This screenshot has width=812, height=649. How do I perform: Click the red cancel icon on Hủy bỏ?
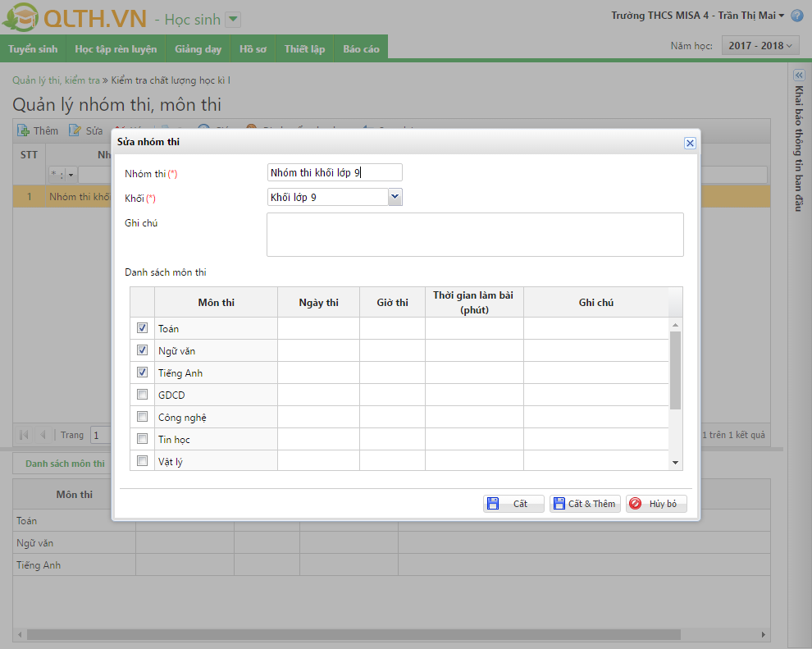coord(636,504)
